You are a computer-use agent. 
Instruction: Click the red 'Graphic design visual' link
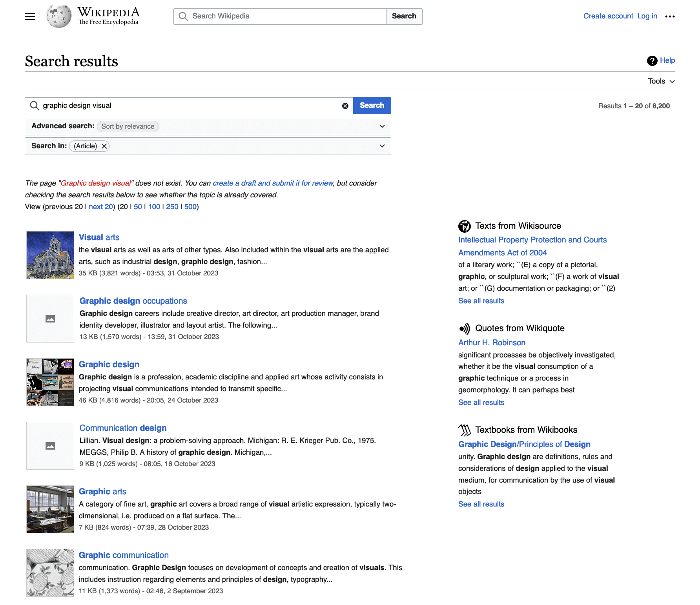tap(96, 183)
